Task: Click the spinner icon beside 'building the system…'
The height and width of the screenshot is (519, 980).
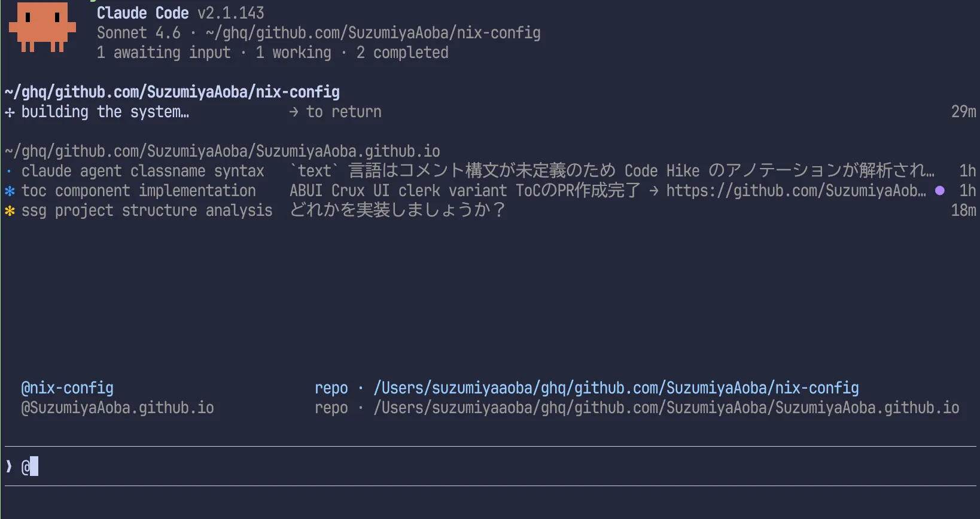Action: 10,112
